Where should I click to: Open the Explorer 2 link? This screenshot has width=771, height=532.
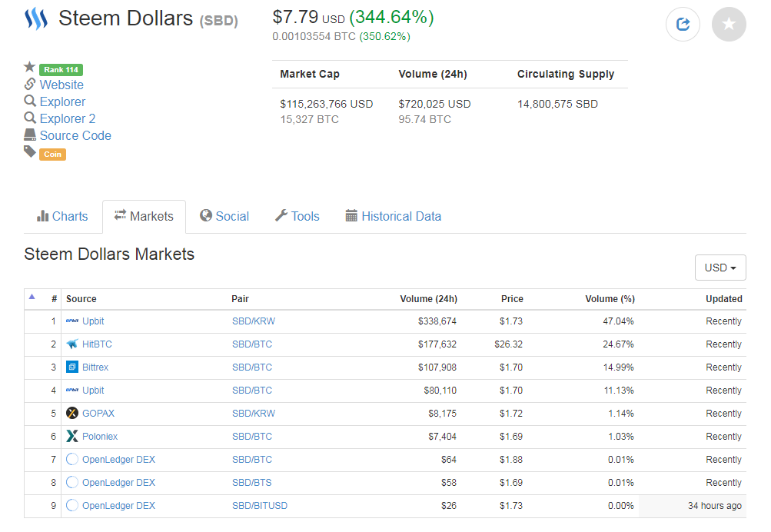(68, 118)
